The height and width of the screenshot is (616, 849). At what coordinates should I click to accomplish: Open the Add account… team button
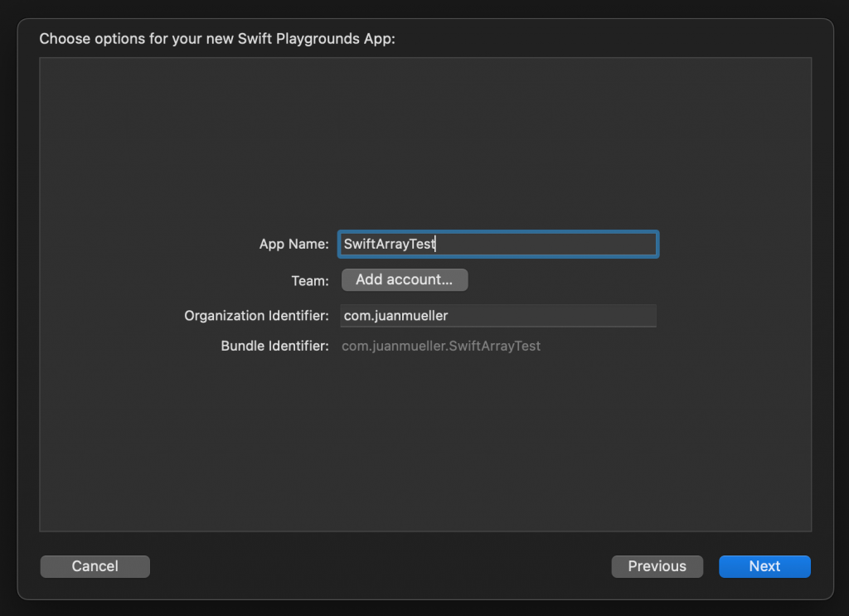coord(405,280)
